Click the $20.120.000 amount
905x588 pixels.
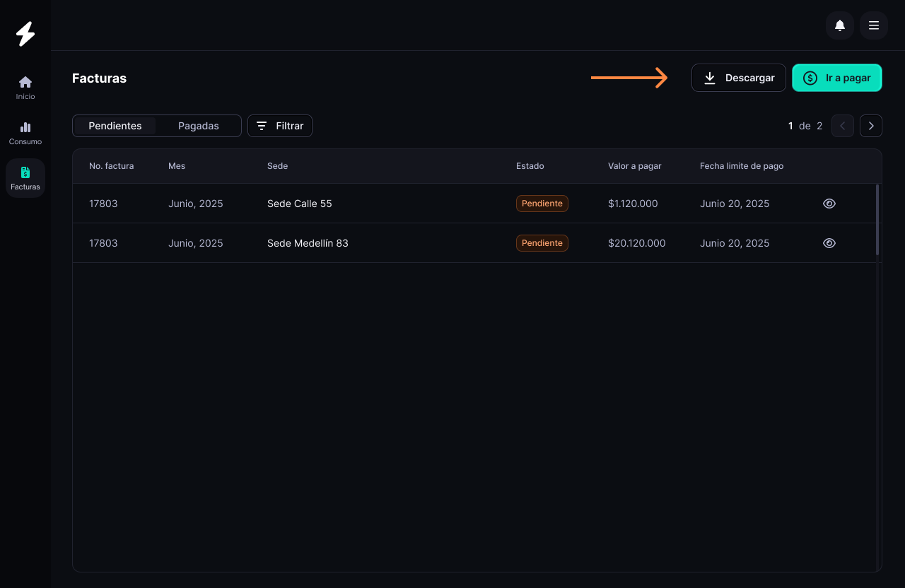(637, 243)
